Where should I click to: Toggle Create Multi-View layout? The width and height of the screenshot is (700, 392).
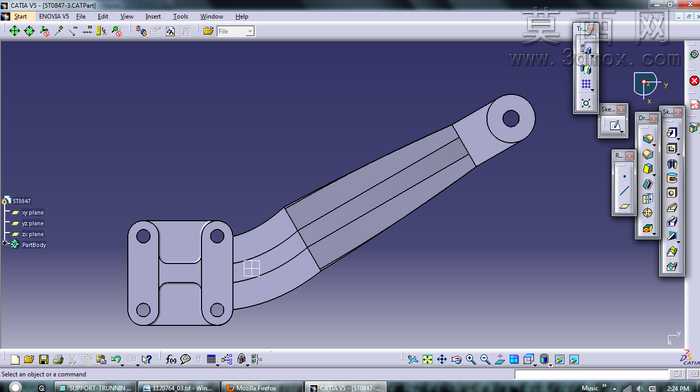pyautogui.click(x=514, y=359)
